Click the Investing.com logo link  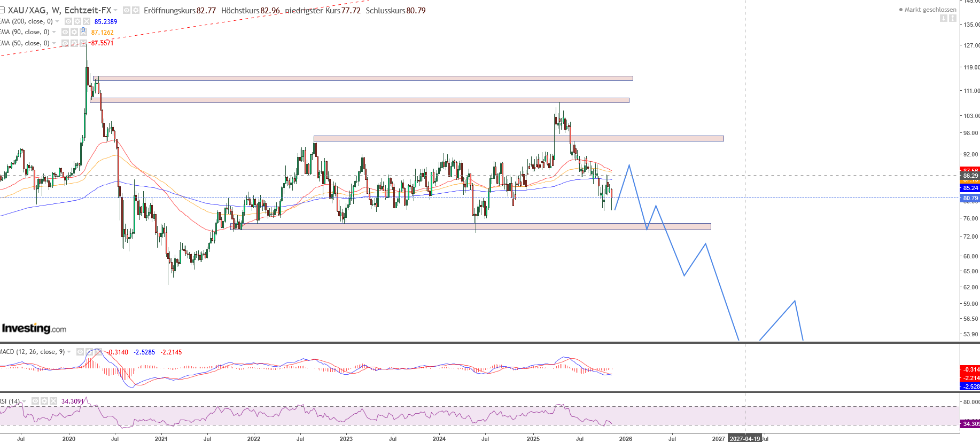(x=34, y=328)
